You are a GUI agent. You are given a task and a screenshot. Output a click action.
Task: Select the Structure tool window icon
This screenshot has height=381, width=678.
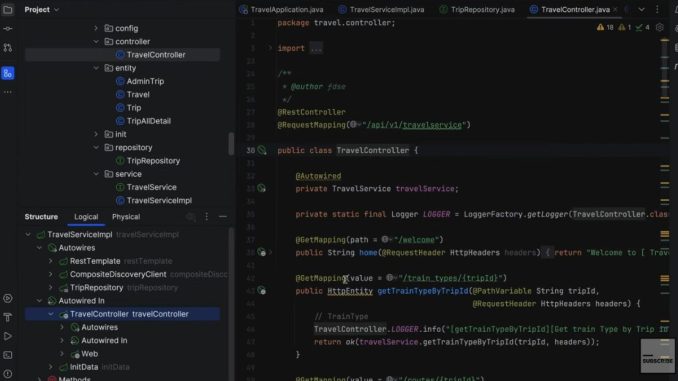[8, 73]
